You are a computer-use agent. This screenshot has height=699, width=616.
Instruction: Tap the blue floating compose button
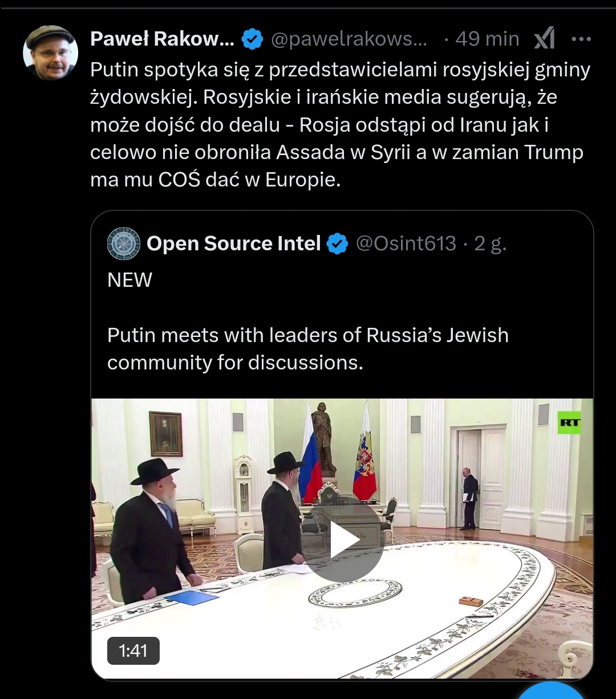(x=552, y=692)
